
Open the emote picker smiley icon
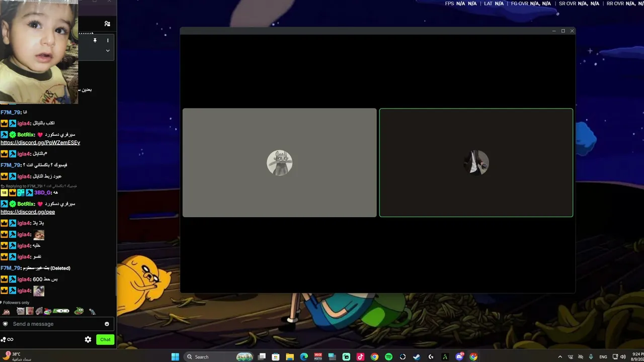[107, 324]
